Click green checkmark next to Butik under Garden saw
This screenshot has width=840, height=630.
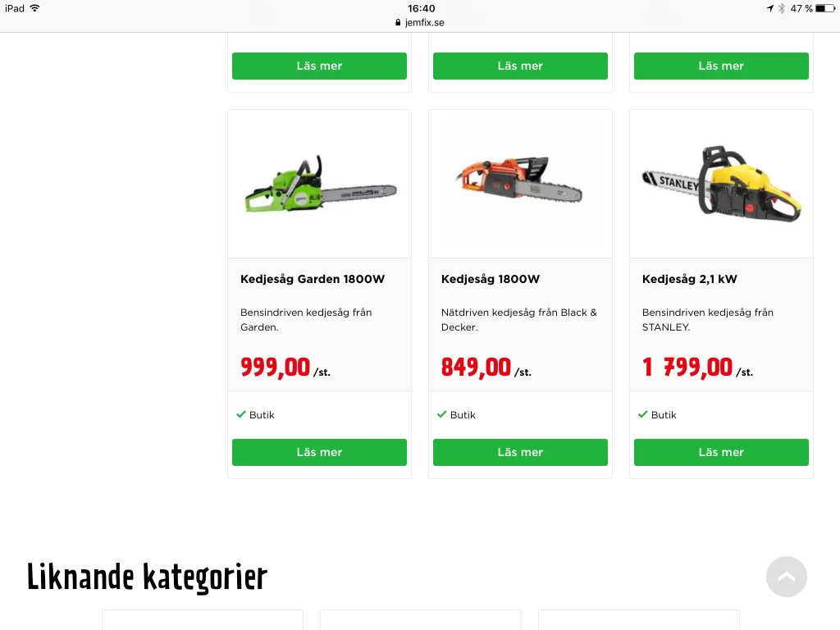[241, 414]
